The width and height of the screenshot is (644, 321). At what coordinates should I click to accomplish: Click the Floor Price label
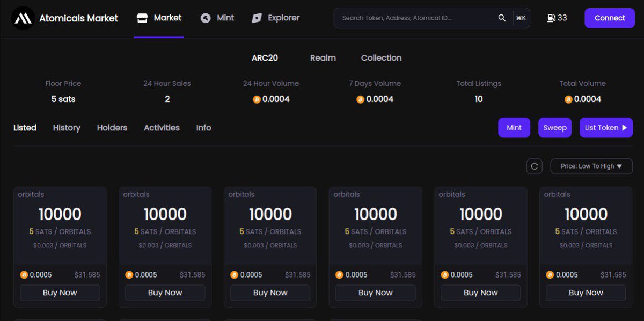(x=63, y=84)
